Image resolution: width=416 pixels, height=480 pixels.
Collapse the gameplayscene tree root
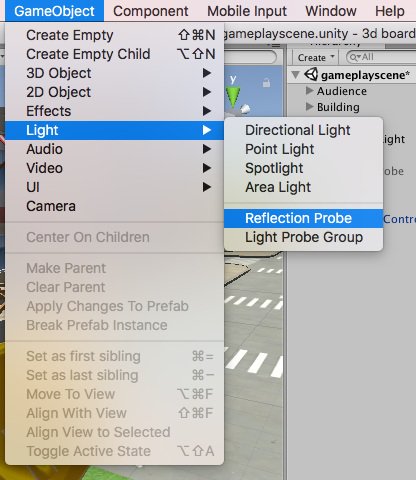[x=295, y=75]
